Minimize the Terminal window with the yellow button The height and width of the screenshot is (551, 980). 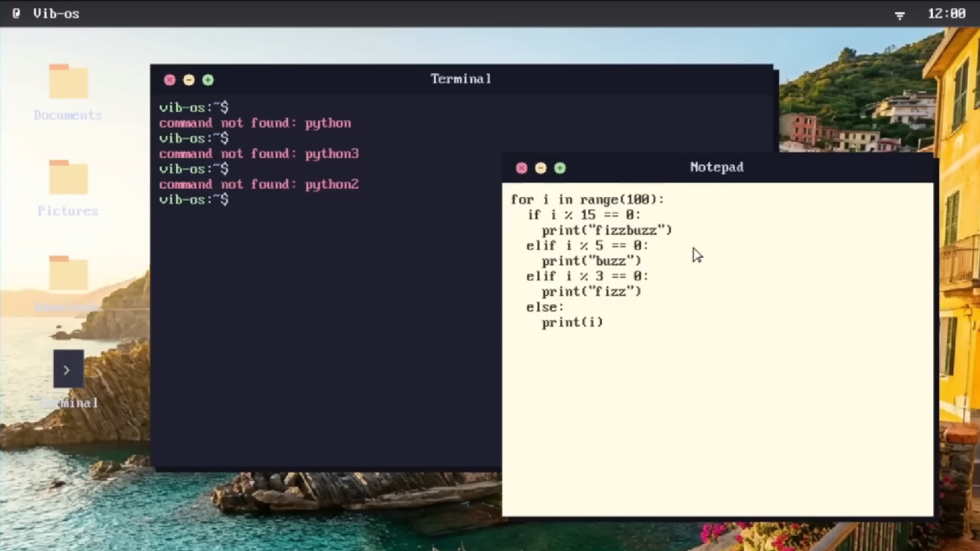click(189, 80)
